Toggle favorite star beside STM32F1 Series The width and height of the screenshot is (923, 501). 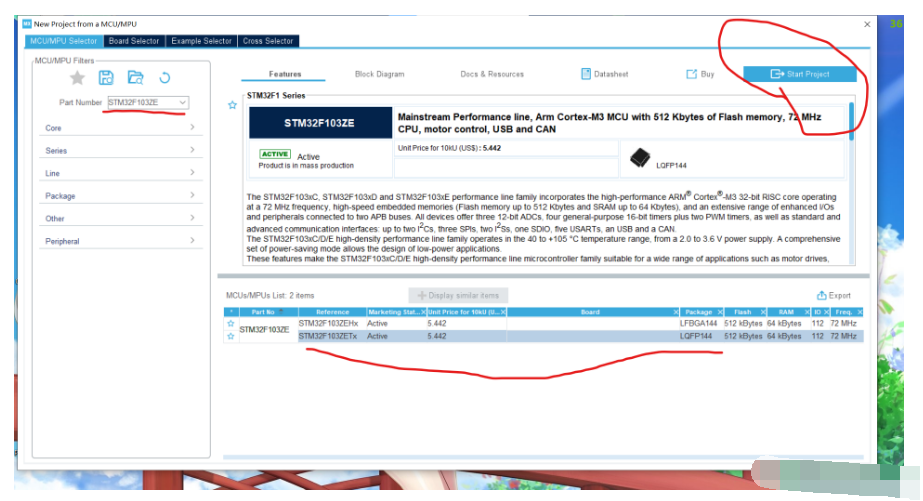pos(233,105)
